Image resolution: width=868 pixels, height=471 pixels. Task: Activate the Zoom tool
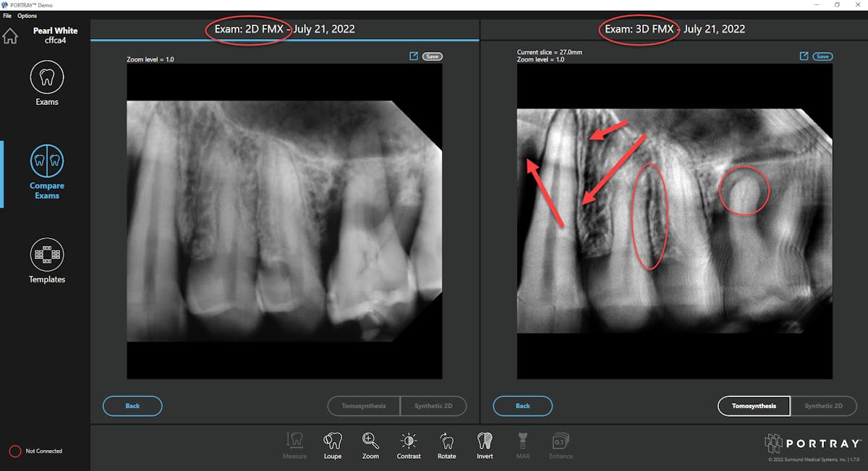tap(370, 444)
